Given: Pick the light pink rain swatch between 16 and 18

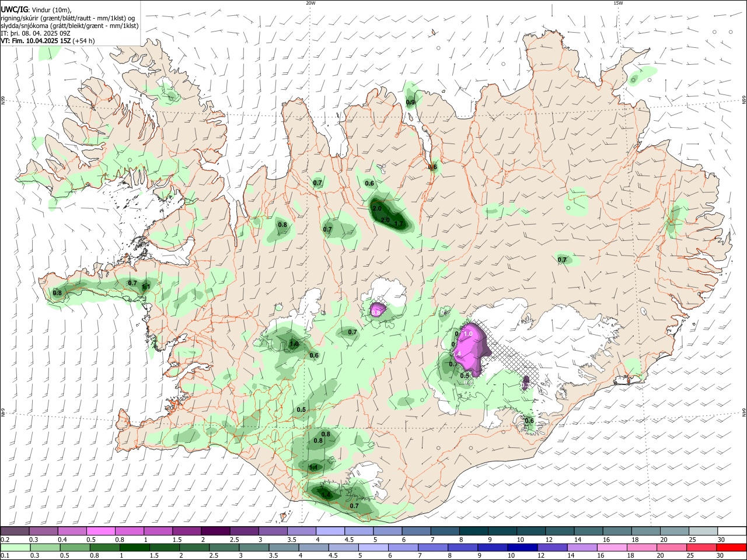Looking at the screenshot, I should click(x=612, y=547).
